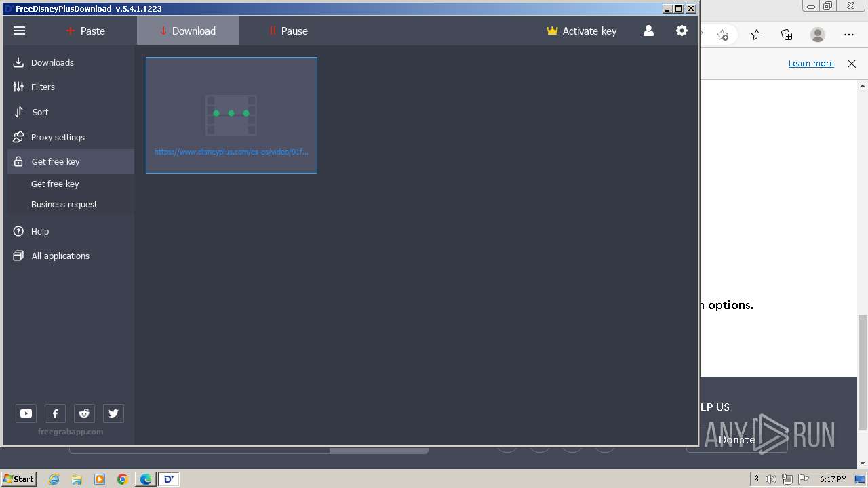The image size is (868, 488).
Task: Open the hamburger menu icon
Action: [19, 30]
